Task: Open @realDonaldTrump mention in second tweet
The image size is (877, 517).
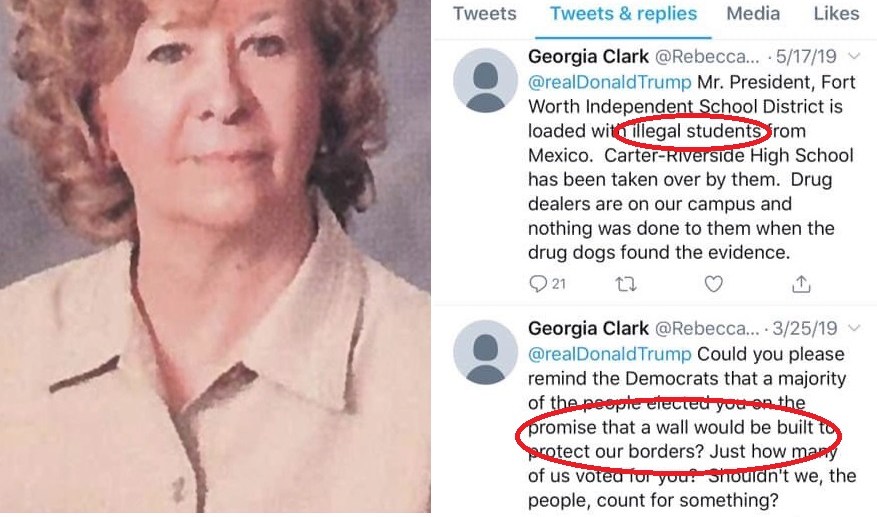Action: click(610, 354)
